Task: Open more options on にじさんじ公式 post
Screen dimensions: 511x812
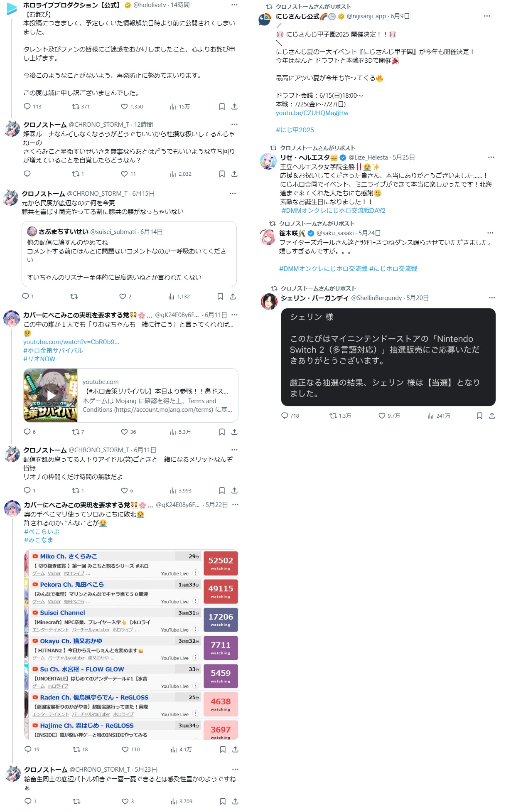Action: [x=487, y=16]
